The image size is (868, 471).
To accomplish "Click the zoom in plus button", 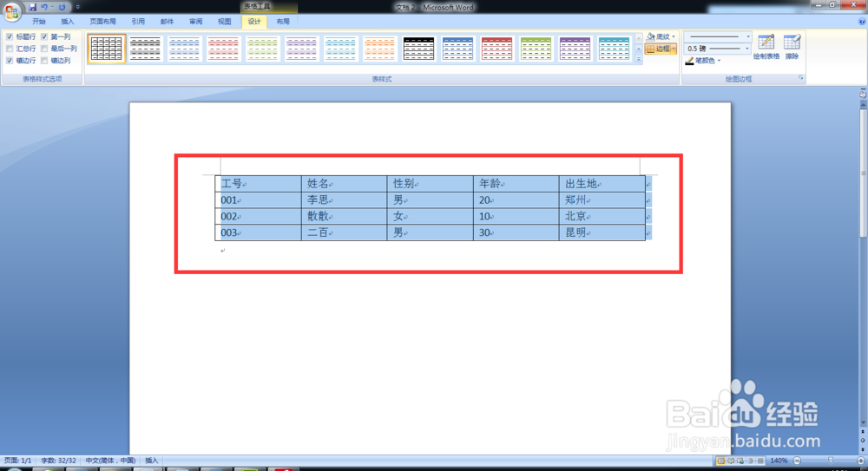I will point(861,461).
